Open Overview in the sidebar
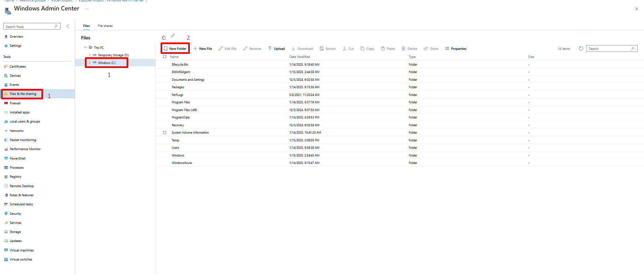 pyautogui.click(x=16, y=37)
